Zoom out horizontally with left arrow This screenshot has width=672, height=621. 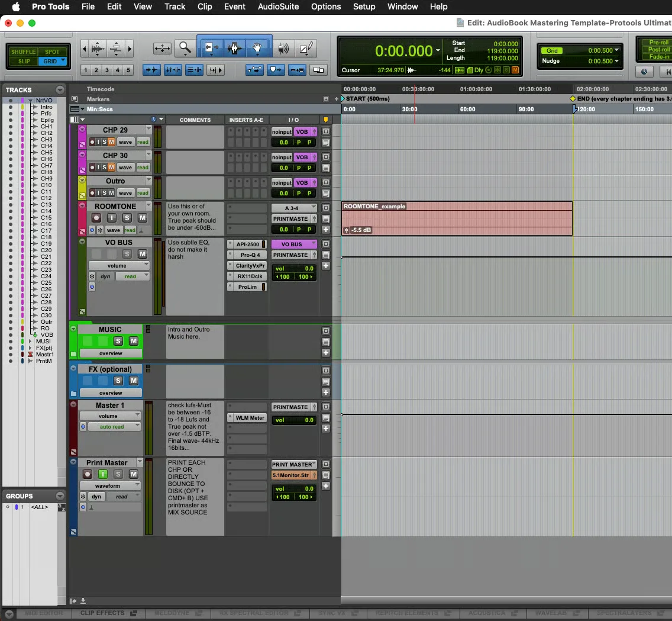click(x=85, y=49)
